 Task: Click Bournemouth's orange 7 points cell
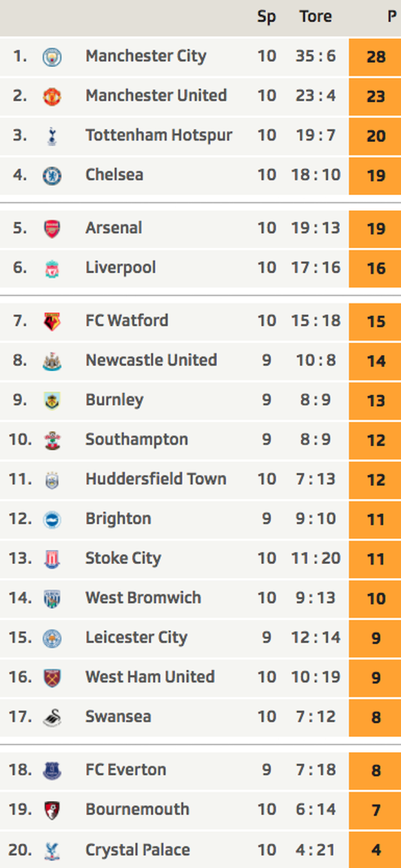[376, 810]
